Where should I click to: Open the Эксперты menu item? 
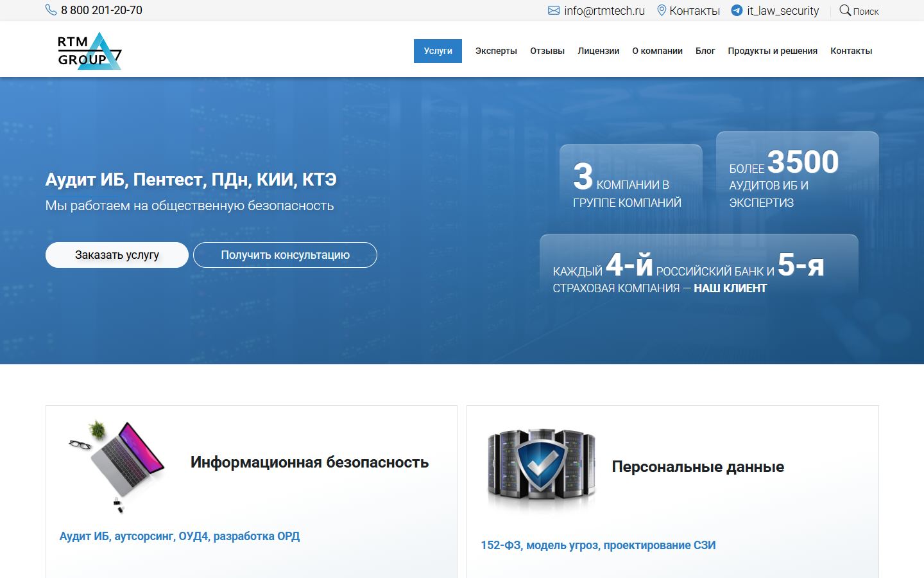click(x=496, y=51)
